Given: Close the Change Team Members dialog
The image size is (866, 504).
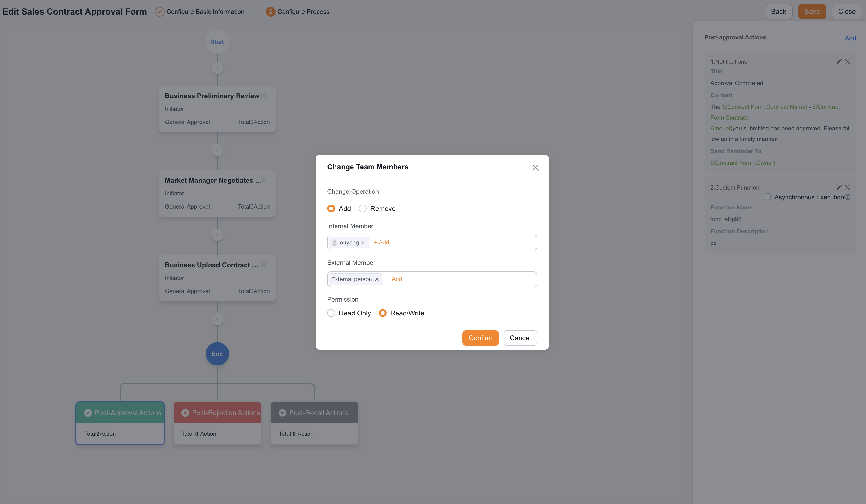Looking at the screenshot, I should tap(535, 168).
